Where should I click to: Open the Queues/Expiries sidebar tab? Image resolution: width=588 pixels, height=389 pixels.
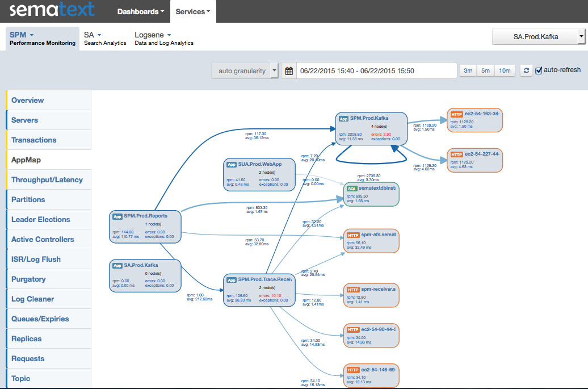pyautogui.click(x=49, y=319)
